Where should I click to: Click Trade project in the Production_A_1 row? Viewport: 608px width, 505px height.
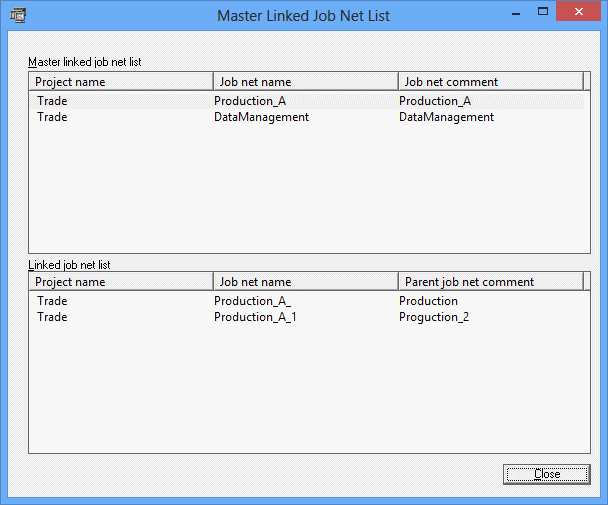click(52, 317)
